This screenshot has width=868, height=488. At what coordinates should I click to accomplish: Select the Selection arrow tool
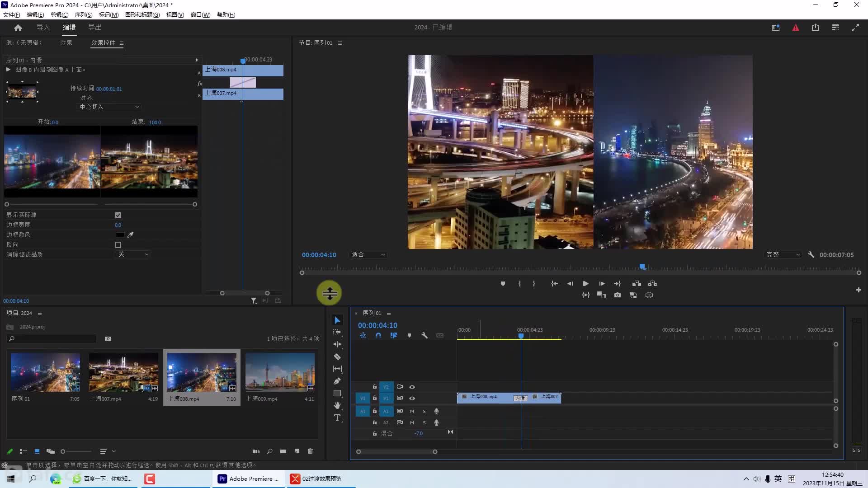337,320
